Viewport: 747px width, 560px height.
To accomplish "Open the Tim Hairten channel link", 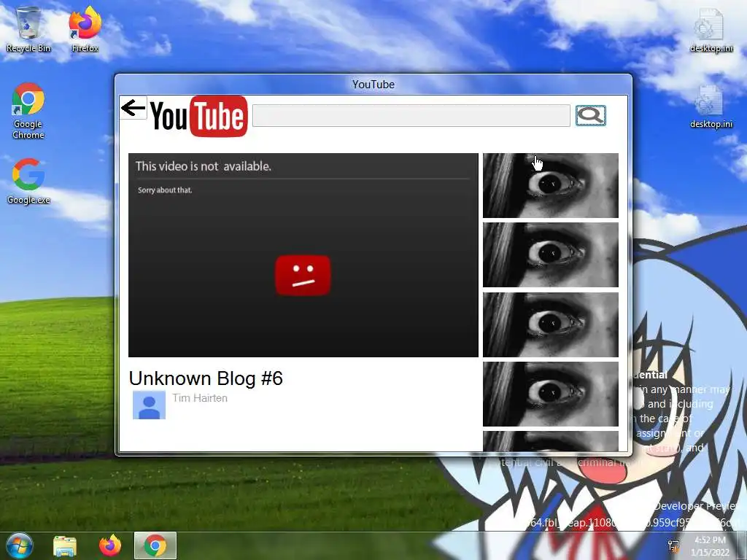I will pos(200,398).
